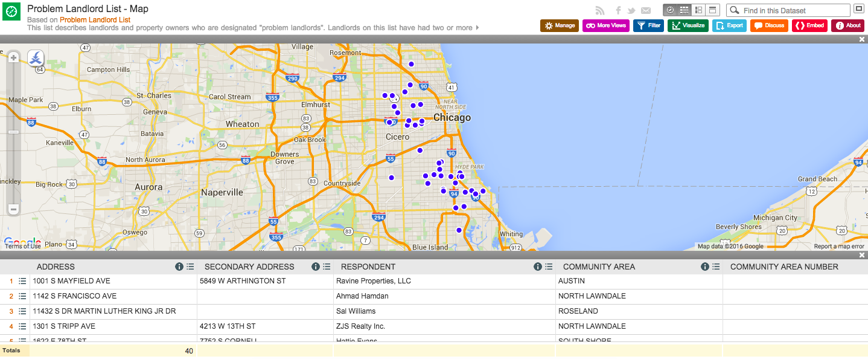Show info for the ADDRESS column
The height and width of the screenshot is (359, 868).
[x=179, y=267]
